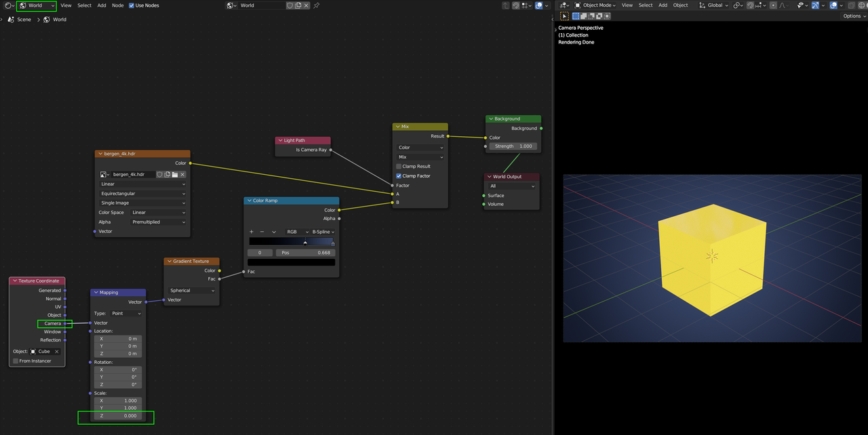Image resolution: width=868 pixels, height=435 pixels.
Task: Open the Add menu in 3D viewport
Action: [x=663, y=5]
